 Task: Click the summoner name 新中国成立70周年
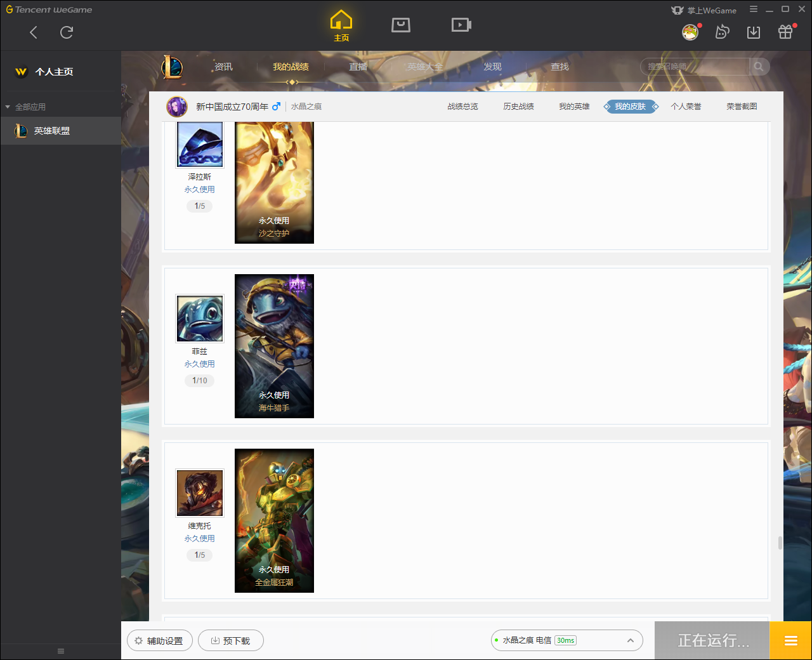tap(232, 107)
